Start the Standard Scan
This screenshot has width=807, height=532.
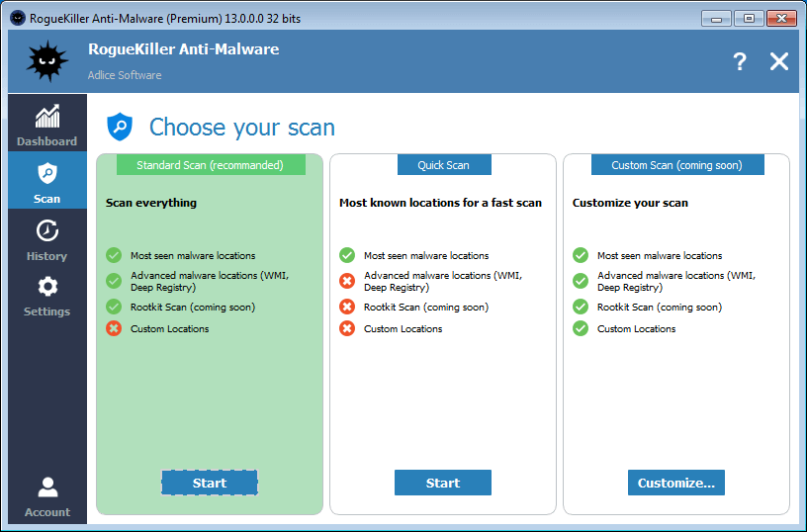pos(210,483)
